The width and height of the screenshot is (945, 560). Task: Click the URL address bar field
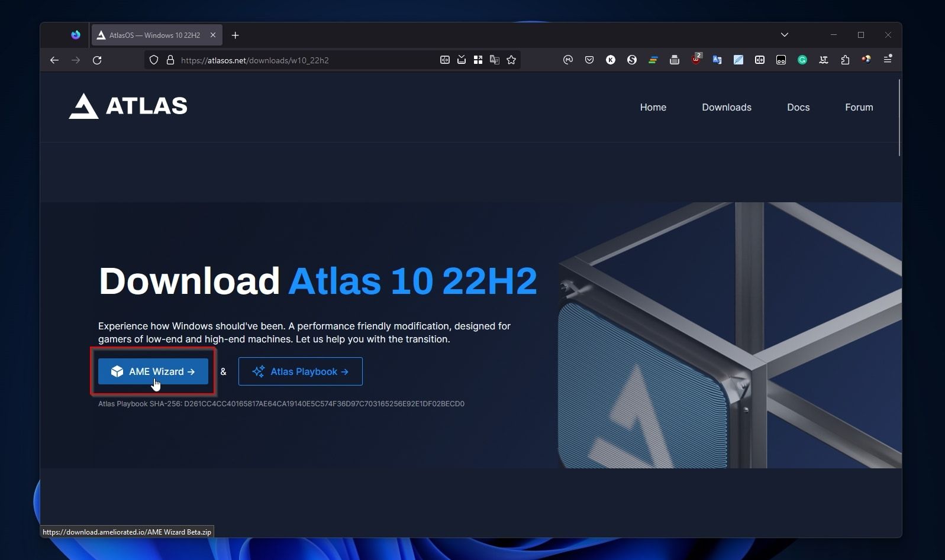coord(296,60)
